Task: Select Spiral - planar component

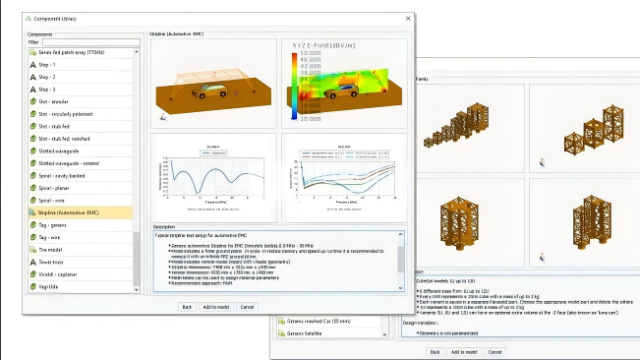Action: point(80,188)
